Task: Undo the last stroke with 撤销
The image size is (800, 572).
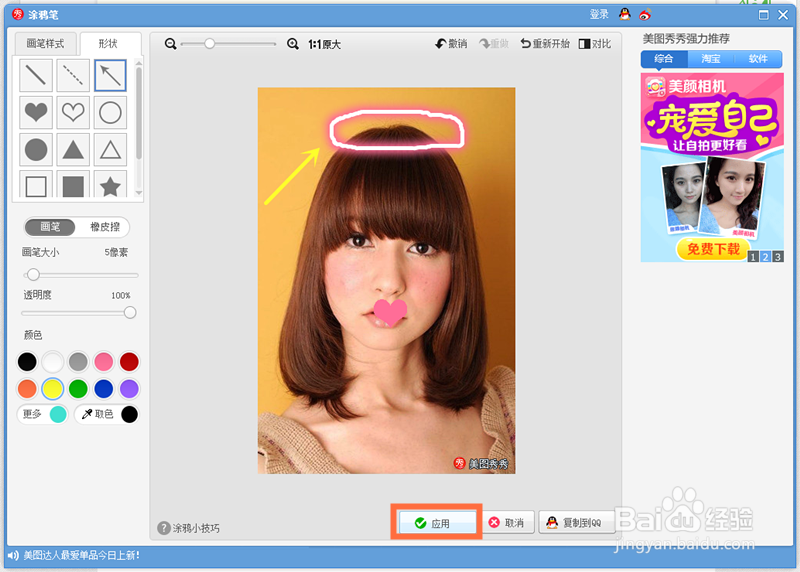Action: pos(452,44)
